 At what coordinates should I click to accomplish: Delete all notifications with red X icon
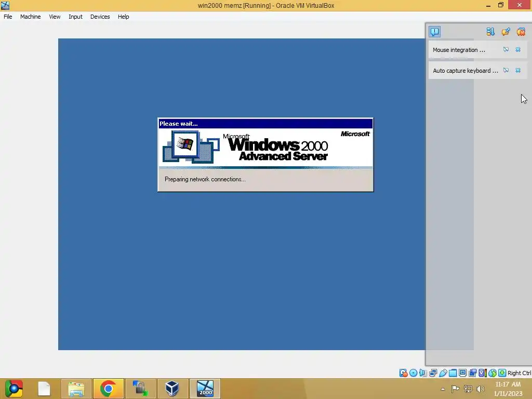click(521, 32)
